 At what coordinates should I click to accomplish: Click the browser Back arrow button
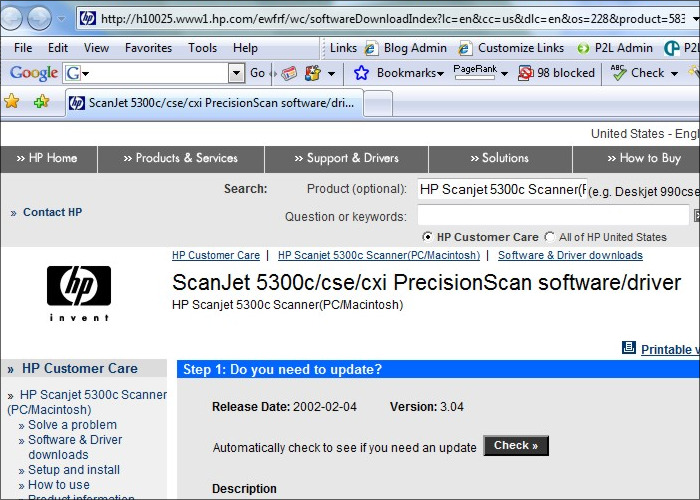pos(17,18)
